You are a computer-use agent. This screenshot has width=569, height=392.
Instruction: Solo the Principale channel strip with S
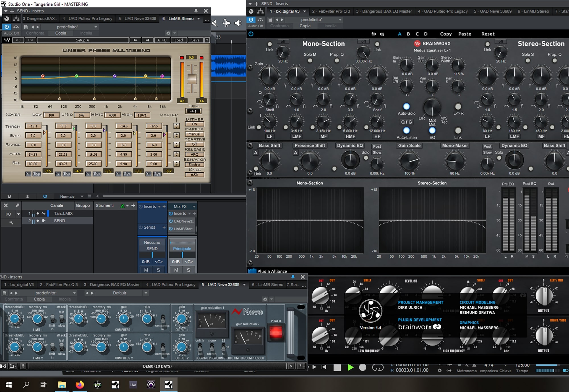coord(188,270)
